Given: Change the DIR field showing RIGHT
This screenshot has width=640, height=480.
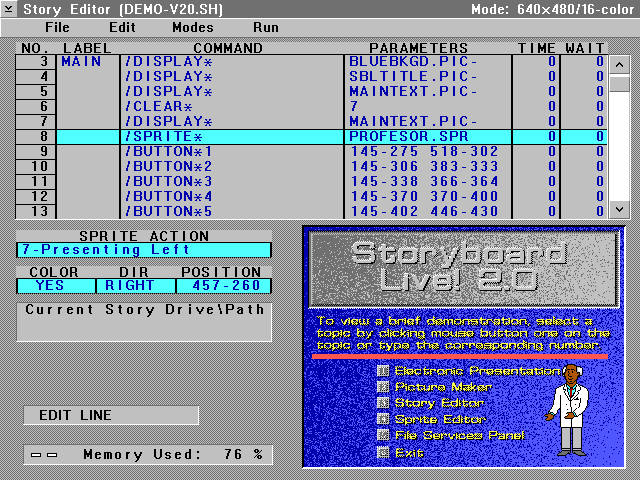Looking at the screenshot, I should 136,286.
